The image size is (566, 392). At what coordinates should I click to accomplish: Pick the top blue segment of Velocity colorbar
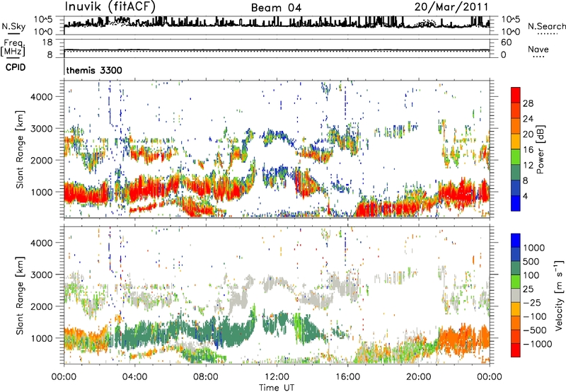(x=516, y=241)
